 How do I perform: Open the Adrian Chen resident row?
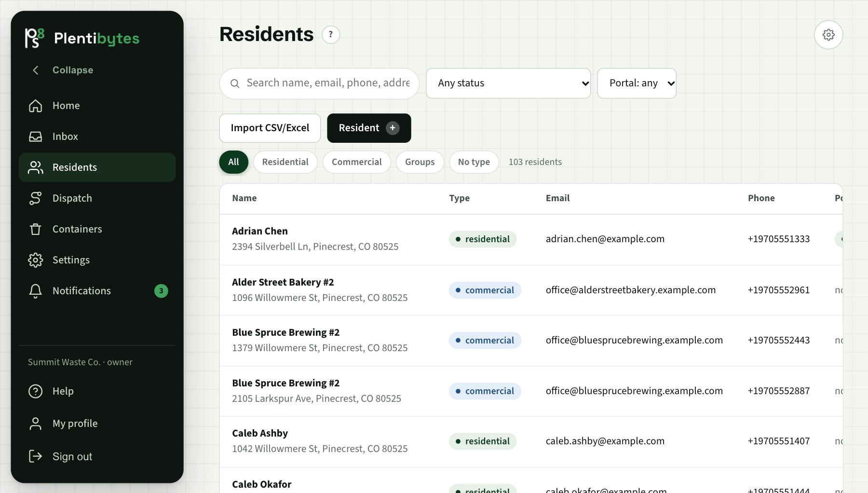click(531, 239)
